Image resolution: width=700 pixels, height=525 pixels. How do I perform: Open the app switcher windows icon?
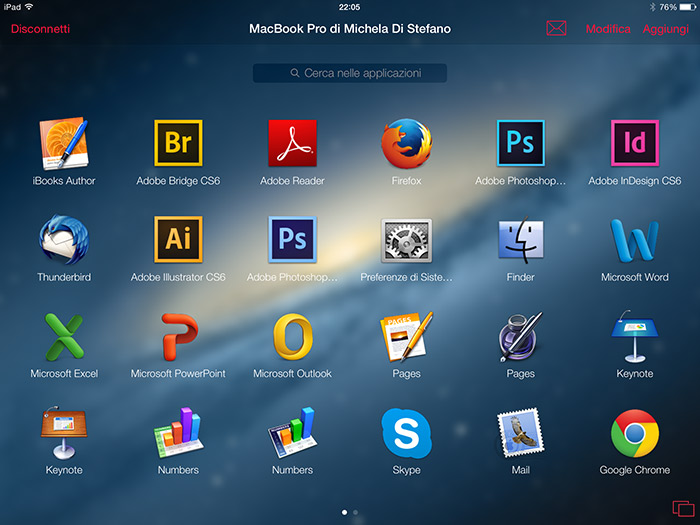point(683,509)
